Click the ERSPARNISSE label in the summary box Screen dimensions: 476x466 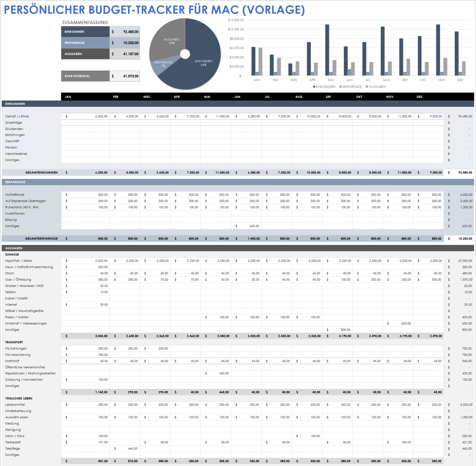tap(85, 43)
